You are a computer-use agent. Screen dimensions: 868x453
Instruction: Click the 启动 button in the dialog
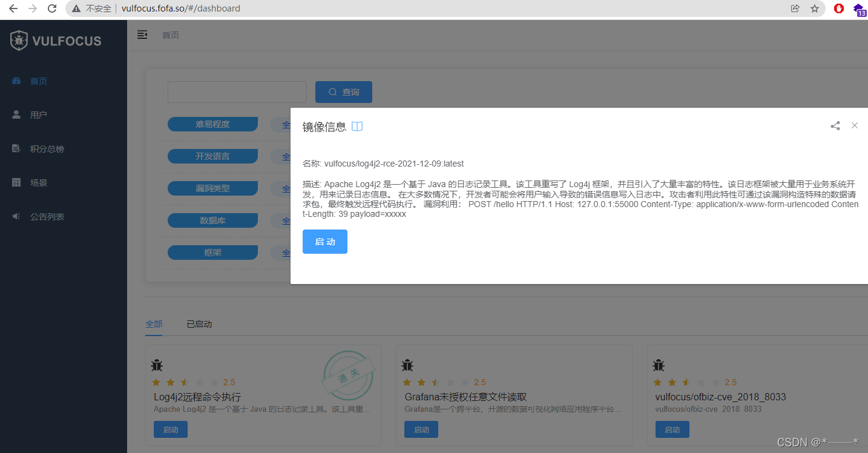click(325, 242)
